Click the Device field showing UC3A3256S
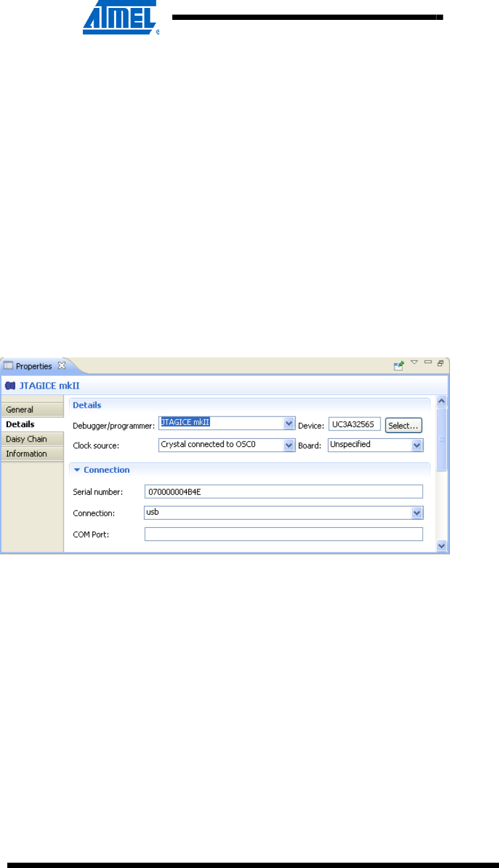499x868 pixels. coord(355,424)
